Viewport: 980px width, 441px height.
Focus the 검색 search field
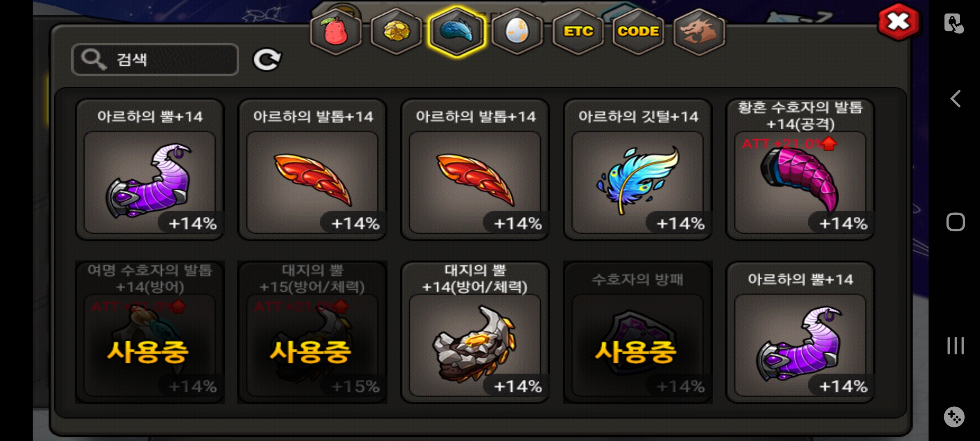155,60
